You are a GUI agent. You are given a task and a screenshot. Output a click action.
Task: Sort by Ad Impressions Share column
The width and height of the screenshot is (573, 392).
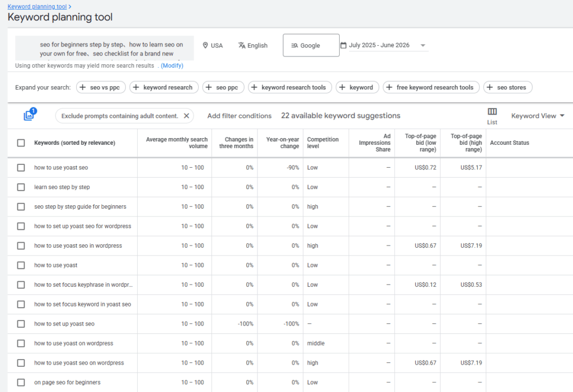(x=374, y=143)
